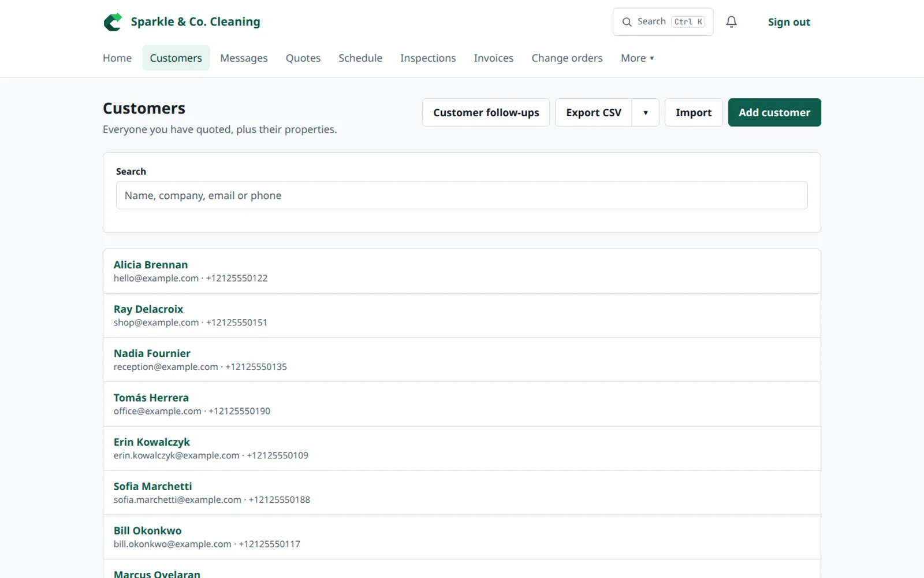Click the magnifier icon in top search

click(x=627, y=22)
